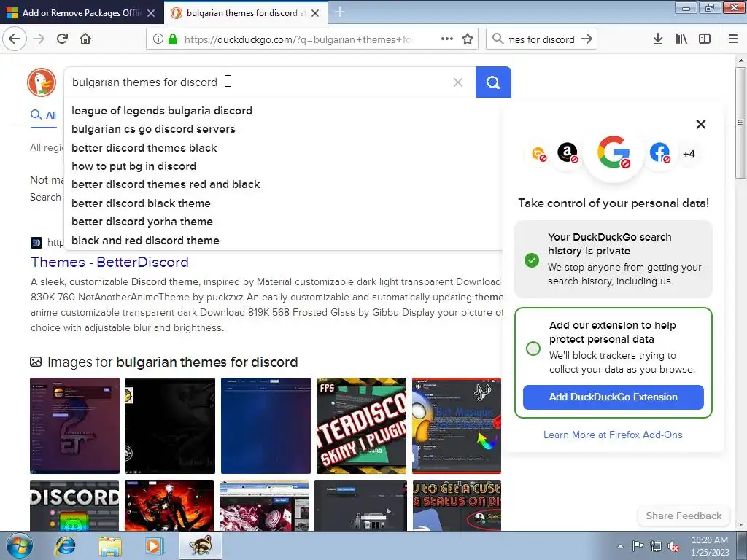Screen dimensions: 747x560
Task: Open the Firefox library
Action: [681, 39]
